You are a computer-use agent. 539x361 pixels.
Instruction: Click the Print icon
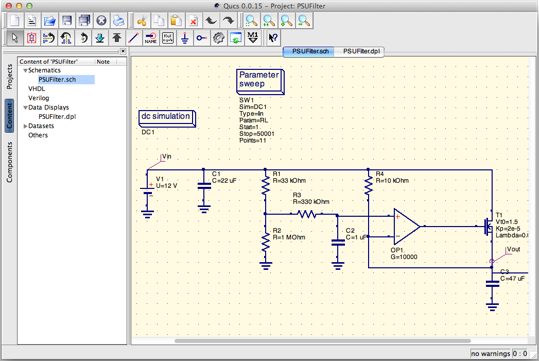[119, 21]
